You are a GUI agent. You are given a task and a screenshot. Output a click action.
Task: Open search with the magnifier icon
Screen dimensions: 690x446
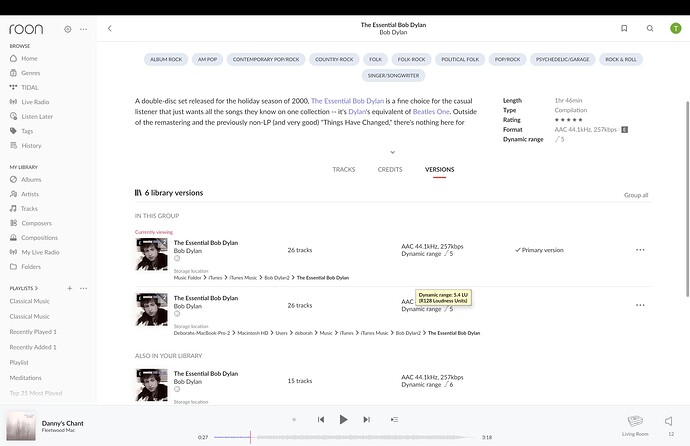pos(650,28)
